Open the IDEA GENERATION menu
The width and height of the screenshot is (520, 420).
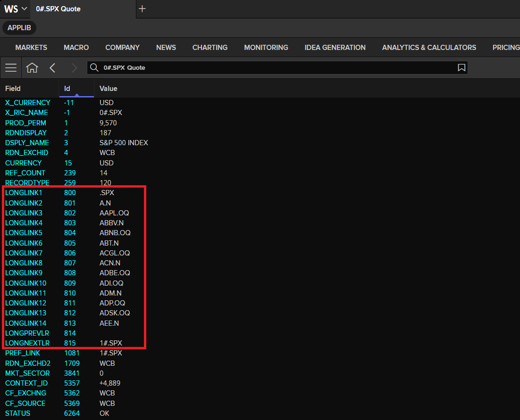335,47
